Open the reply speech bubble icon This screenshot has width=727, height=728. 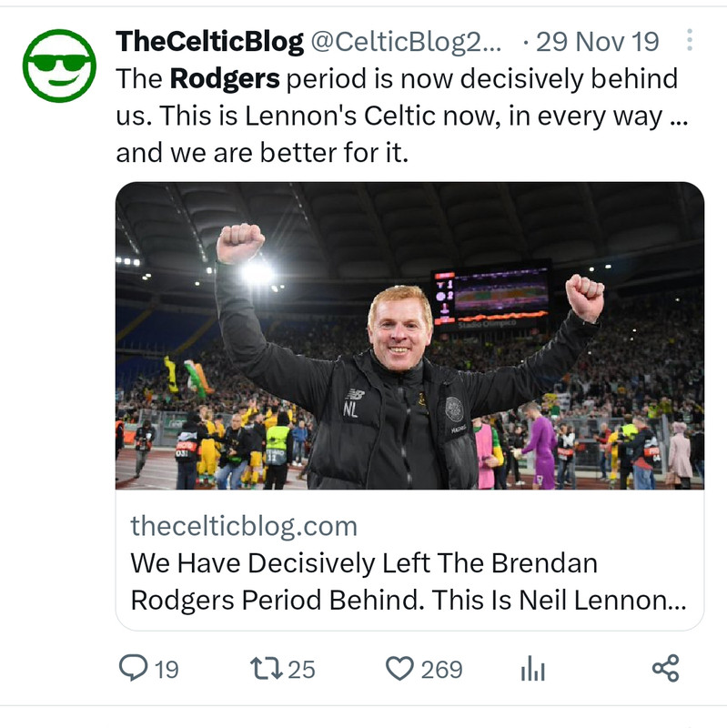tap(133, 668)
